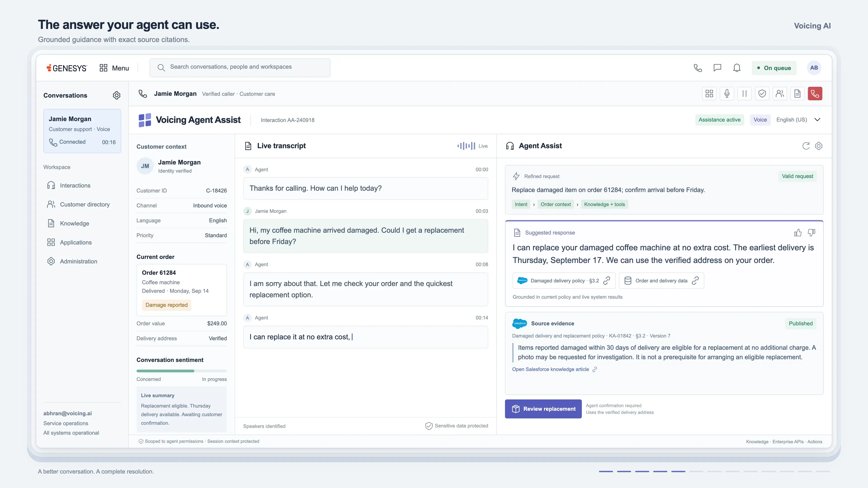Toggle the On queue status

(774, 68)
